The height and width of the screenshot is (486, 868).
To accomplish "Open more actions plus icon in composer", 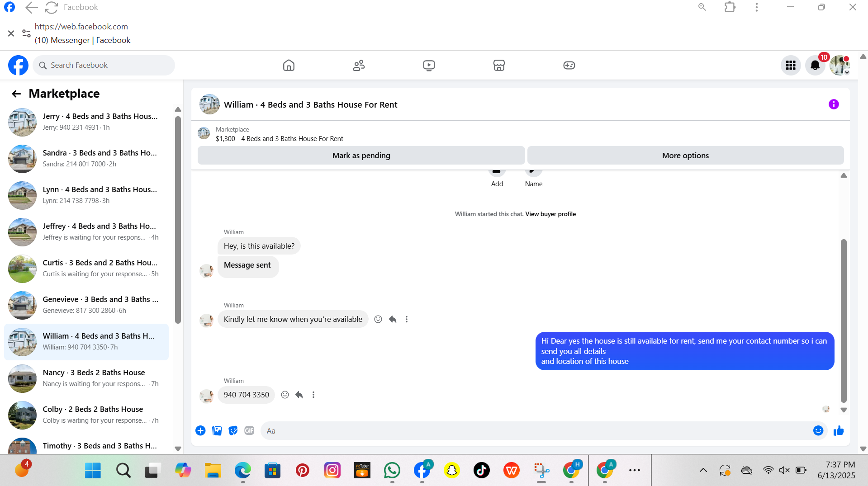I will (x=200, y=431).
